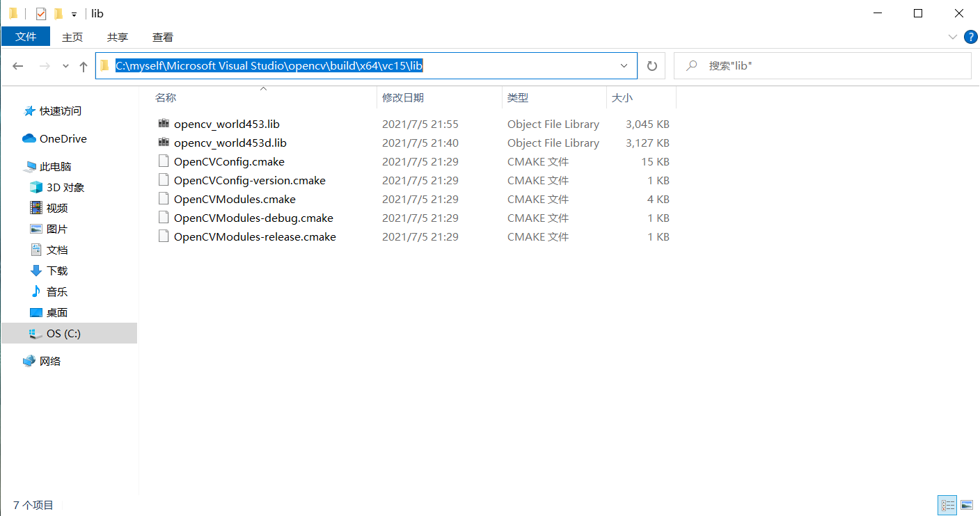The width and height of the screenshot is (980, 516).
Task: Expand the ribbon with the chevron
Action: (953, 37)
